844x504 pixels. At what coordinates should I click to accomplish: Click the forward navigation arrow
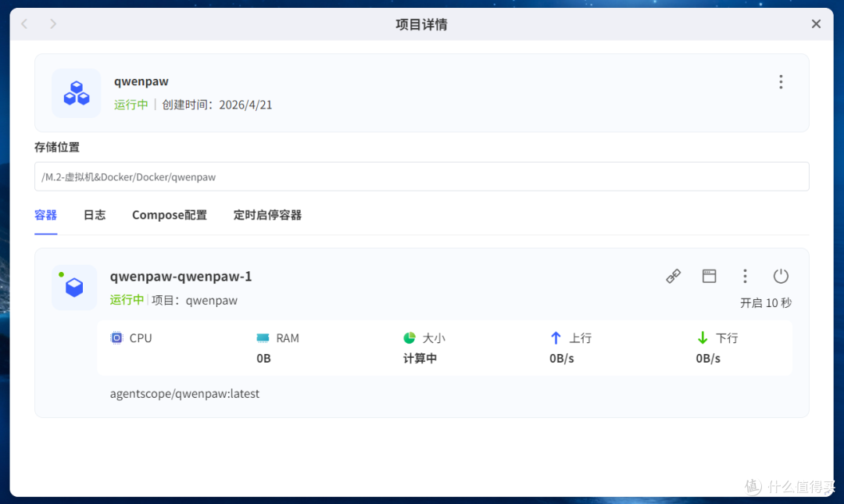coord(53,23)
